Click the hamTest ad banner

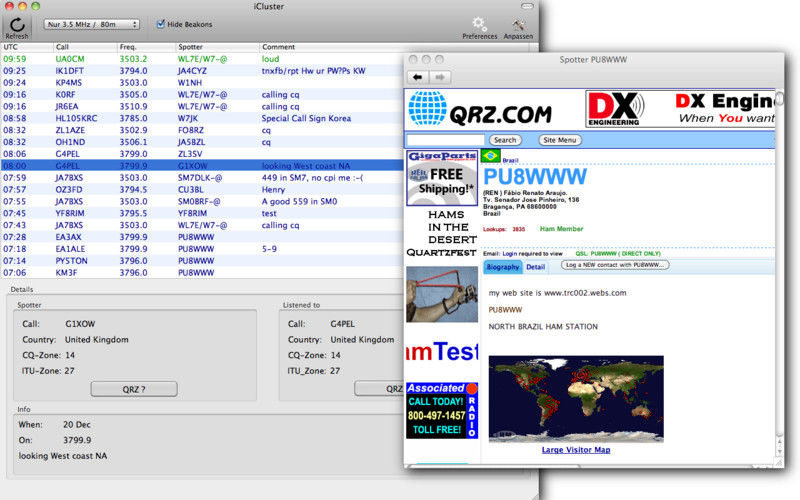442,352
